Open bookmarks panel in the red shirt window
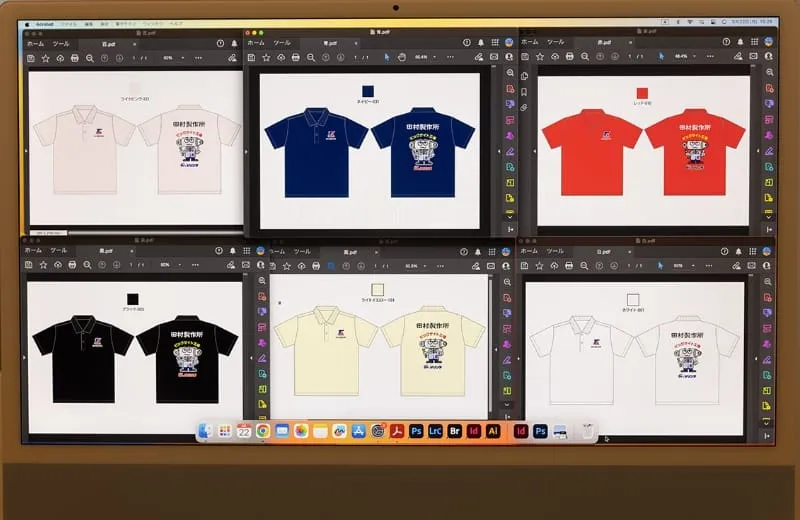The height and width of the screenshot is (520, 800). 524,92
